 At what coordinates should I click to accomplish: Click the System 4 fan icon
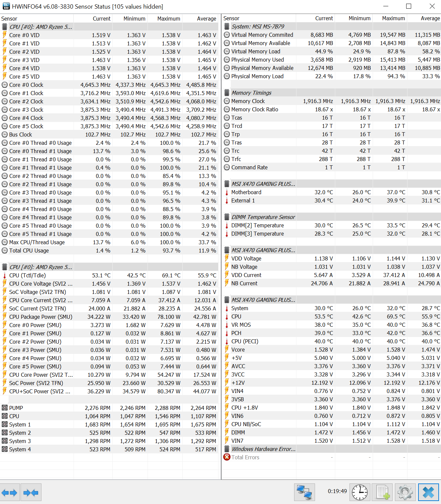tap(5, 449)
